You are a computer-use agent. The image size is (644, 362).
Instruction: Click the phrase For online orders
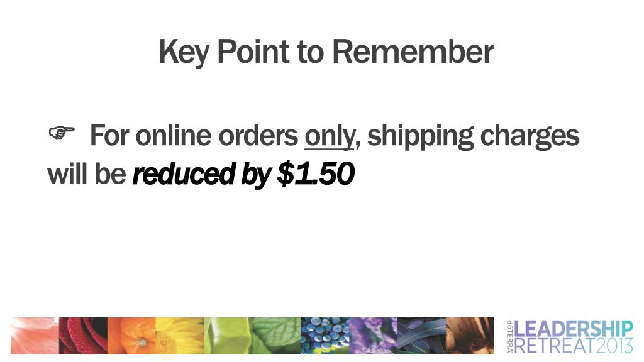pos(194,136)
